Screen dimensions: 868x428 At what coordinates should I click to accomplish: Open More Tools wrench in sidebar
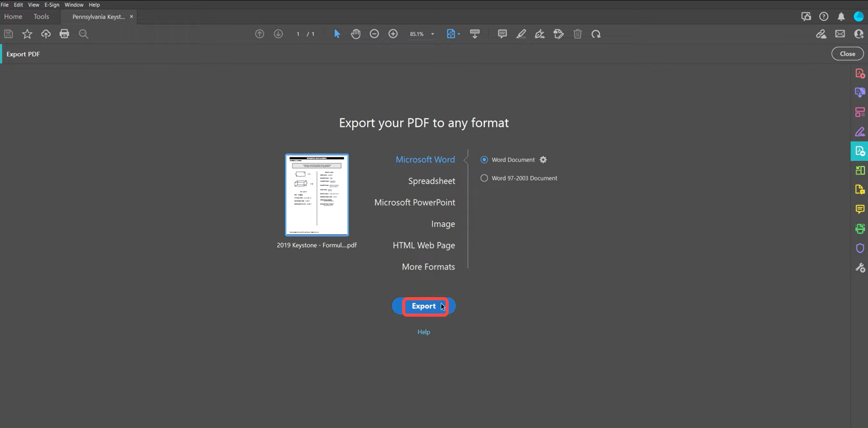point(860,268)
